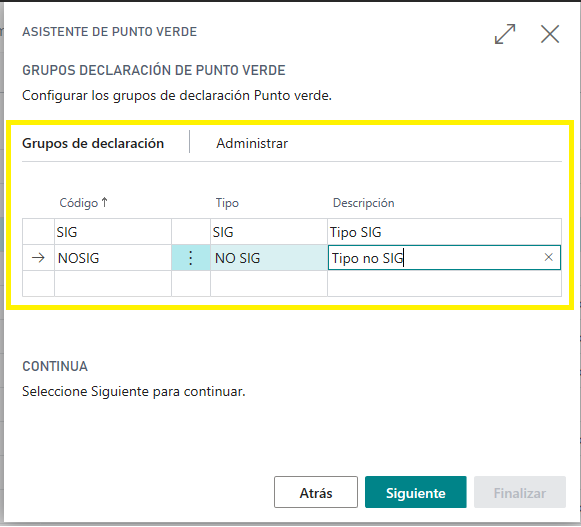The image size is (581, 527).
Task: Click the Siguiente button
Action: (x=415, y=492)
